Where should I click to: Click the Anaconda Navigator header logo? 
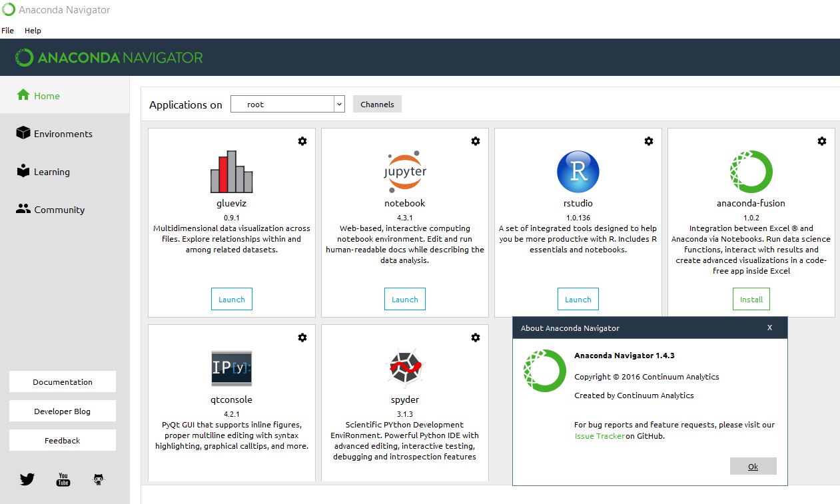click(109, 57)
